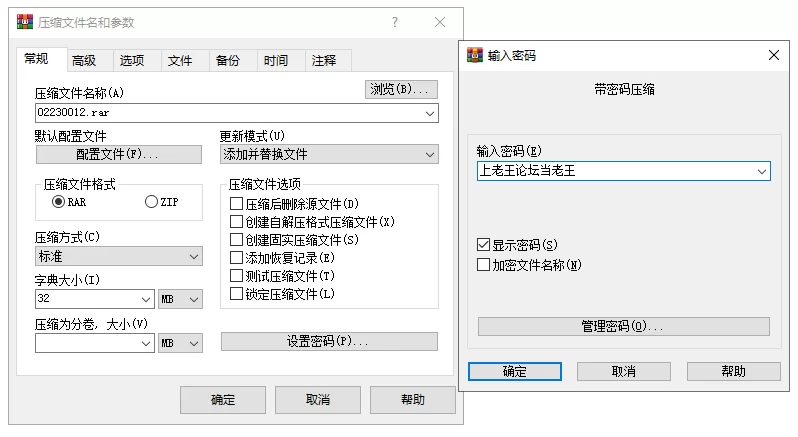798x437 pixels.
Task: Click the ? help icon in the title bar
Action: [395, 22]
